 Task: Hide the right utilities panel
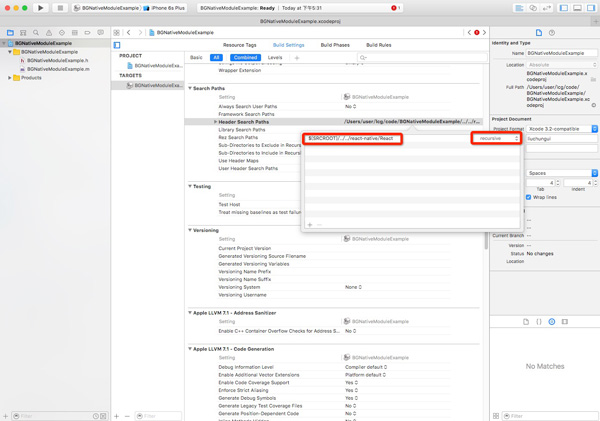pyautogui.click(x=589, y=8)
